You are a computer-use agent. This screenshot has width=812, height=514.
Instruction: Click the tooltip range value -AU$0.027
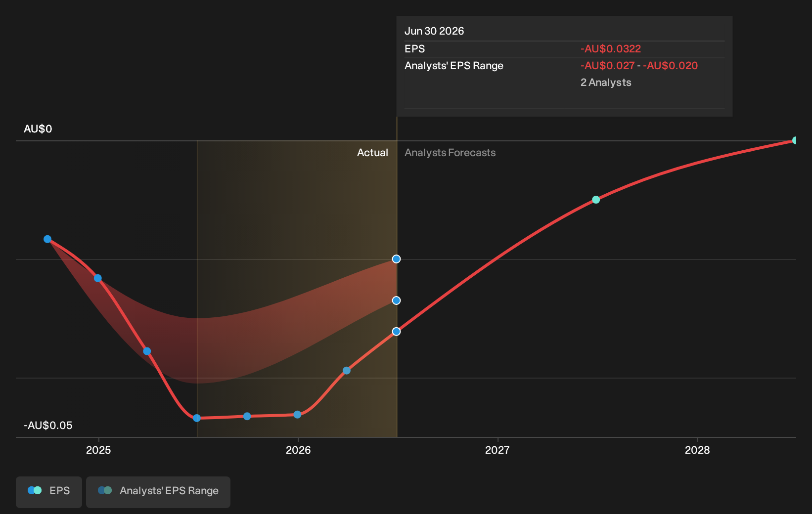point(607,66)
